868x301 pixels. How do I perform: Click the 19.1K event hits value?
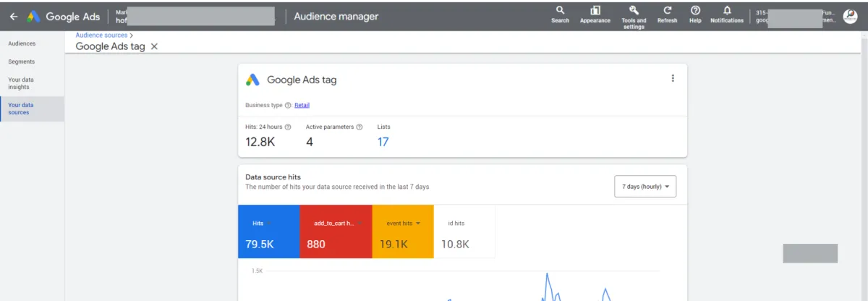pos(392,244)
